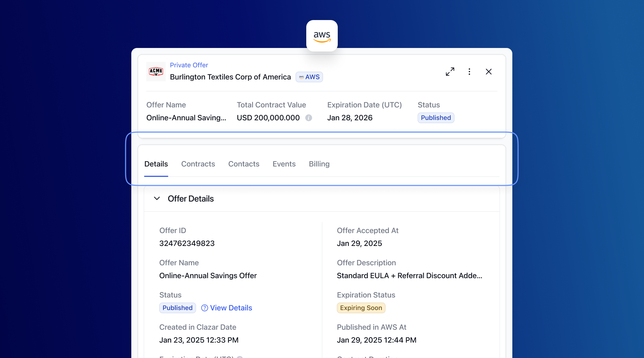Click the AWS logo tile at top
This screenshot has width=644, height=358.
322,36
